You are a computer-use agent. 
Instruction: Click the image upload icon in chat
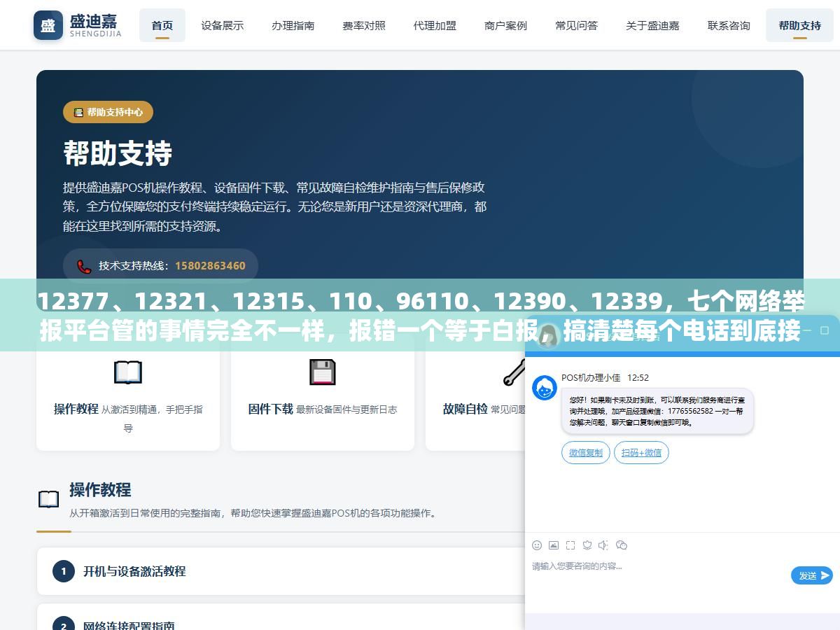554,545
